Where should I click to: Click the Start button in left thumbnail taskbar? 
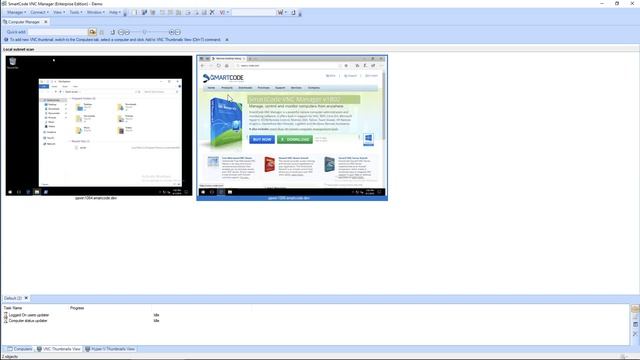coord(10,192)
